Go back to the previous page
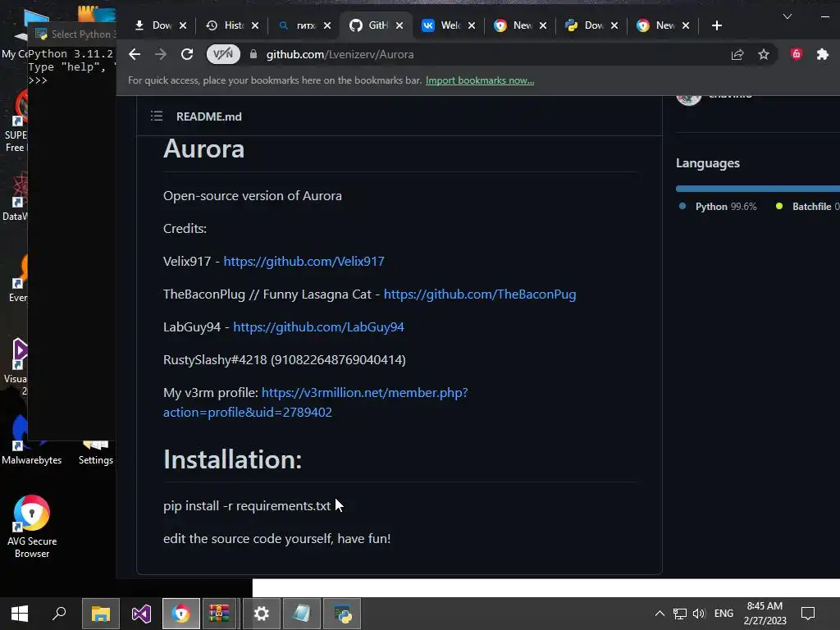This screenshot has width=840, height=630. [x=135, y=54]
